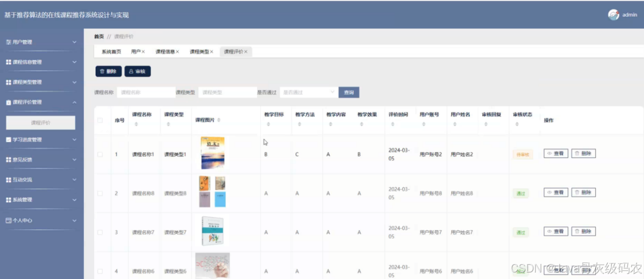Screen dimensions: 644x279
Task: Click the 系统管理 grid icon
Action: tap(8, 200)
